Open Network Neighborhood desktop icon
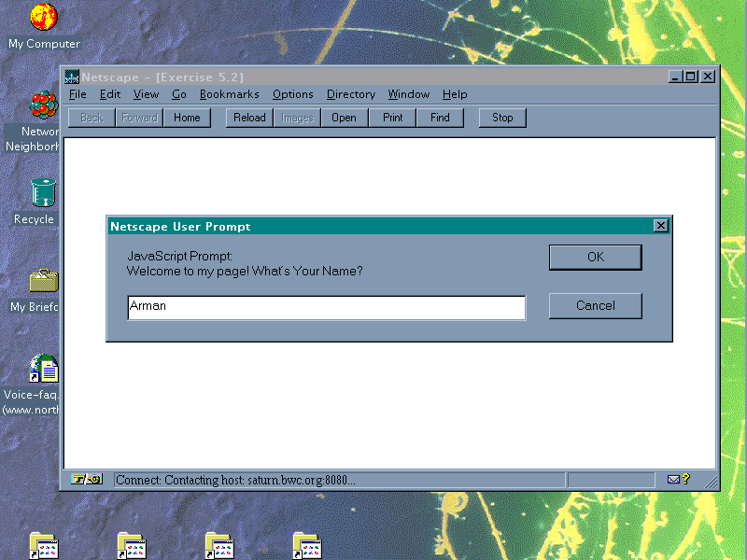 43,105
